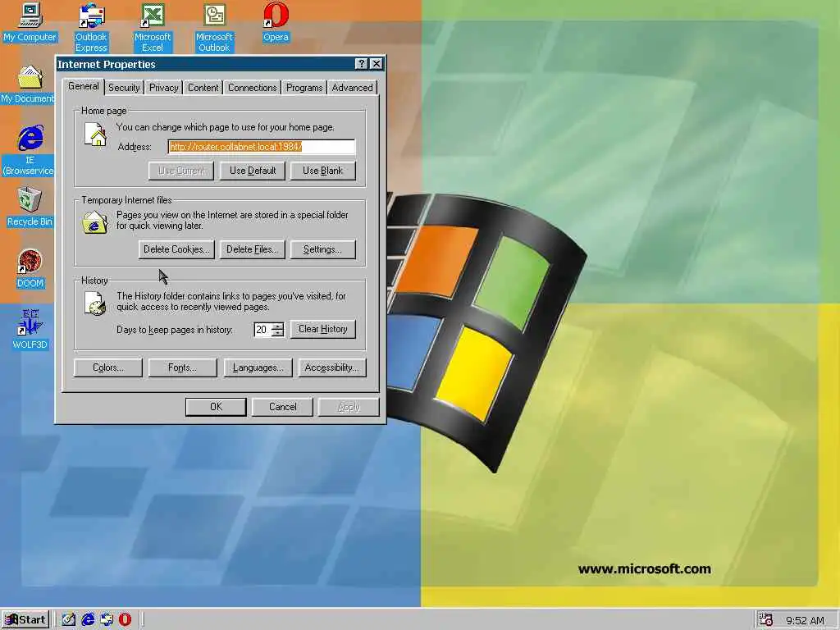840x630 pixels.
Task: Click the disabled Use Current button
Action: click(181, 171)
